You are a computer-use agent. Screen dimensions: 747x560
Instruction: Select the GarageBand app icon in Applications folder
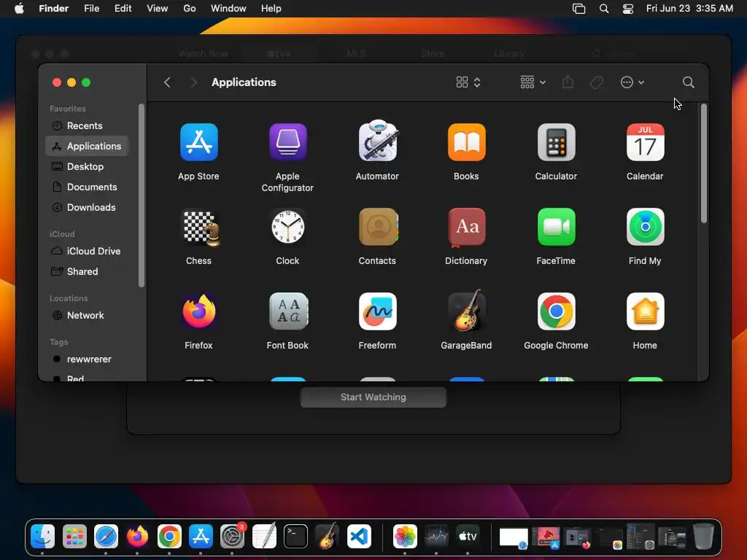coord(468,311)
